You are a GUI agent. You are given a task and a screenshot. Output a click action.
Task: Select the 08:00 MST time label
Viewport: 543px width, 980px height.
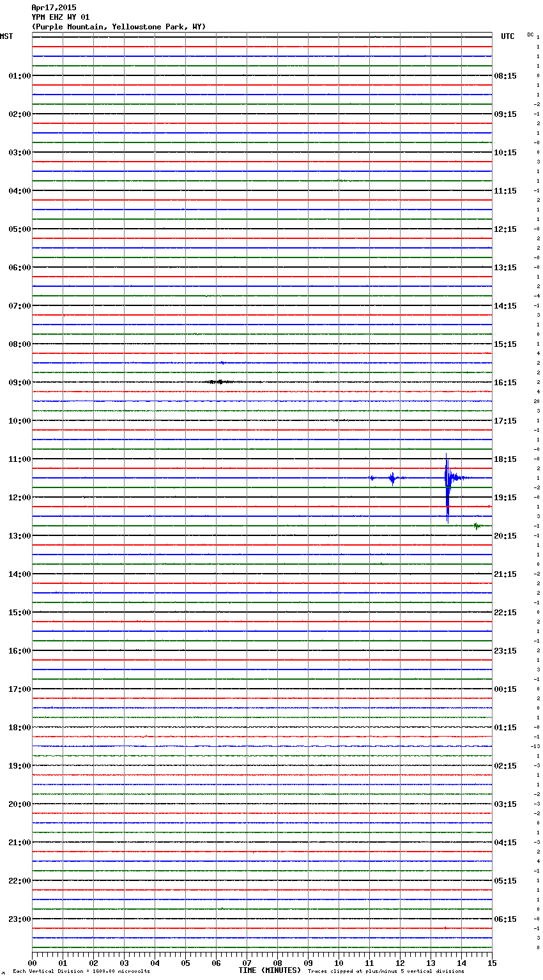pos(20,344)
